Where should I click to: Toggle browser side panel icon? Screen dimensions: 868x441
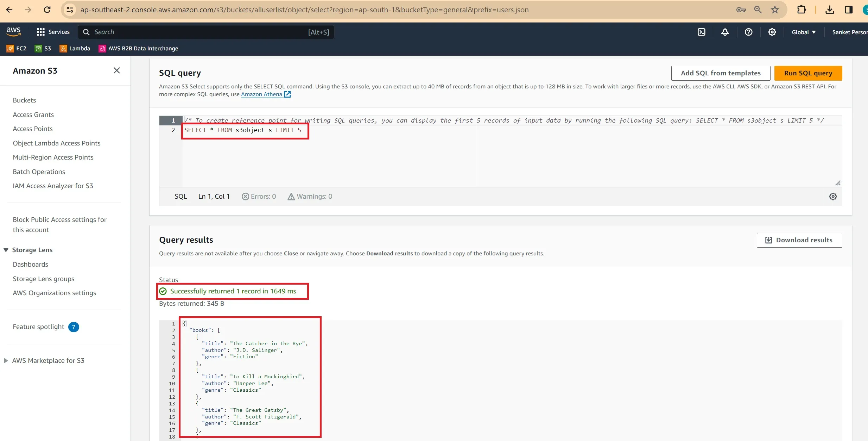click(849, 10)
